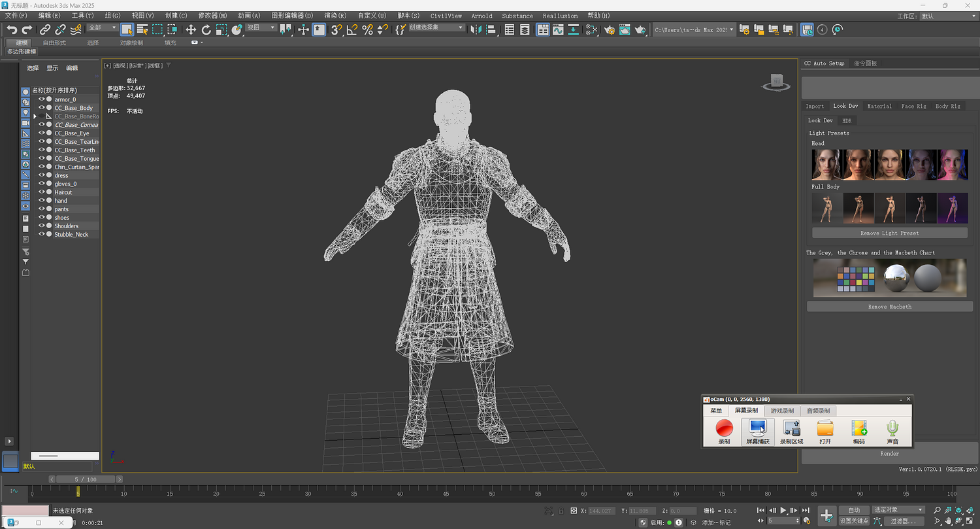Click the Remove Light Preset button

[x=889, y=233]
